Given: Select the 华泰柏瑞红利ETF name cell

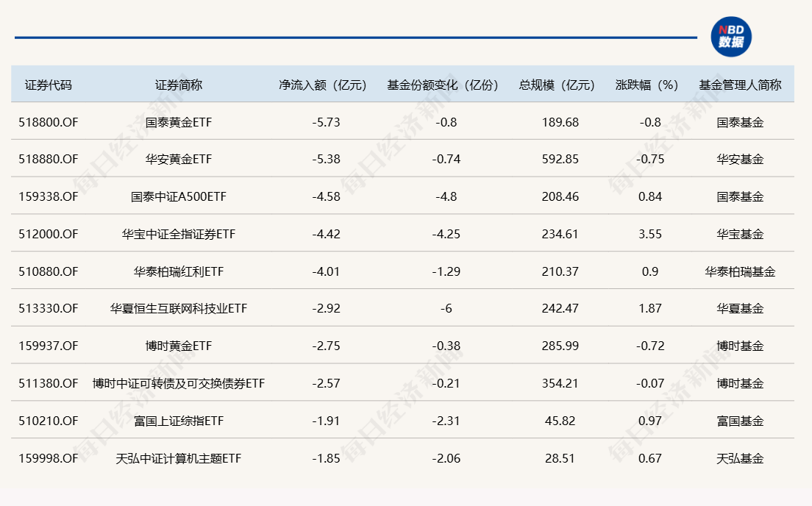Looking at the screenshot, I should click(179, 271).
